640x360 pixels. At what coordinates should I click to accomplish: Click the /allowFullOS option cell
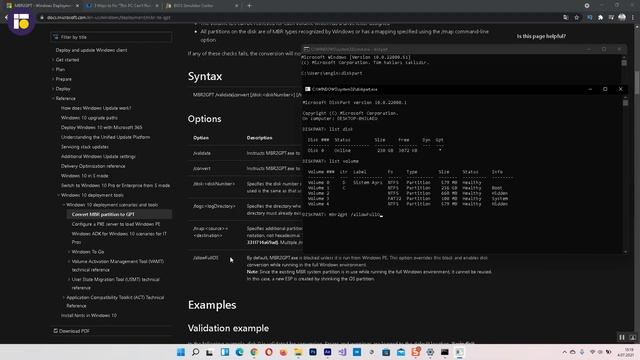206,258
